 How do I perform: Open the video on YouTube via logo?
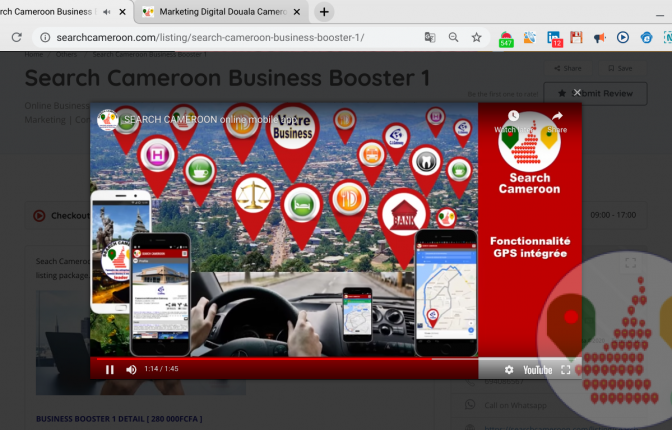tap(537, 370)
